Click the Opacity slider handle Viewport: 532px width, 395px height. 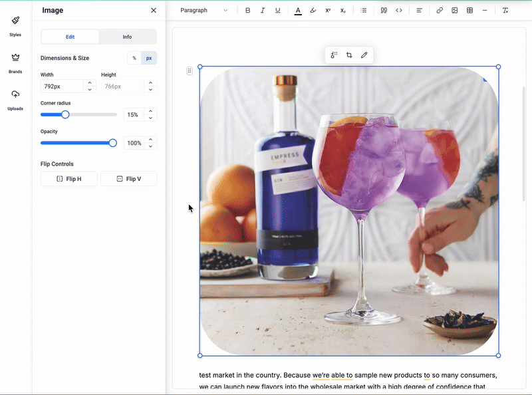tap(113, 143)
